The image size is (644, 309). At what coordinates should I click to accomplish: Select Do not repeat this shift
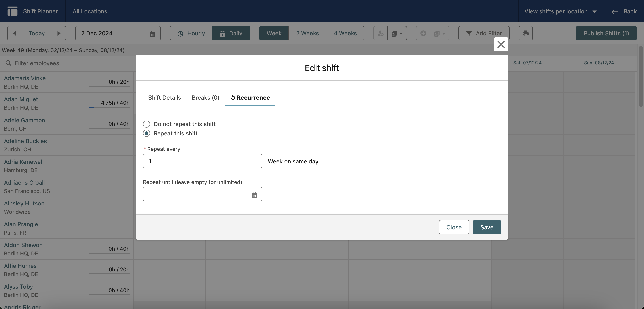click(x=146, y=124)
